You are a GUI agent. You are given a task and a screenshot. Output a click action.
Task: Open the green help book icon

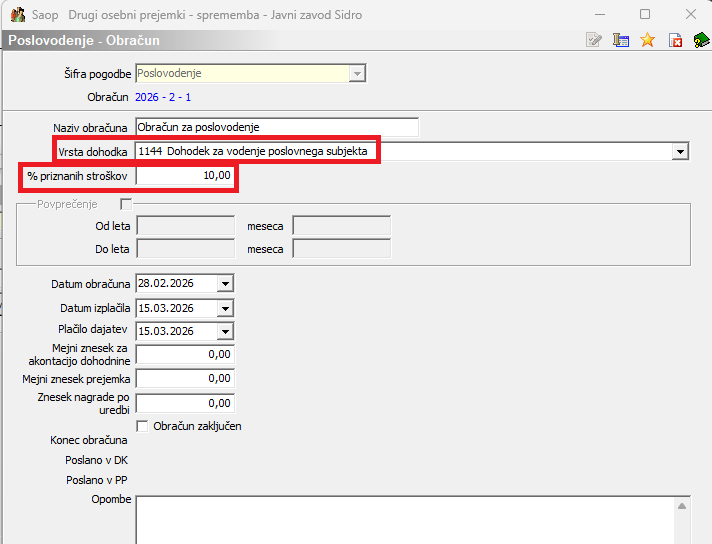click(x=702, y=40)
